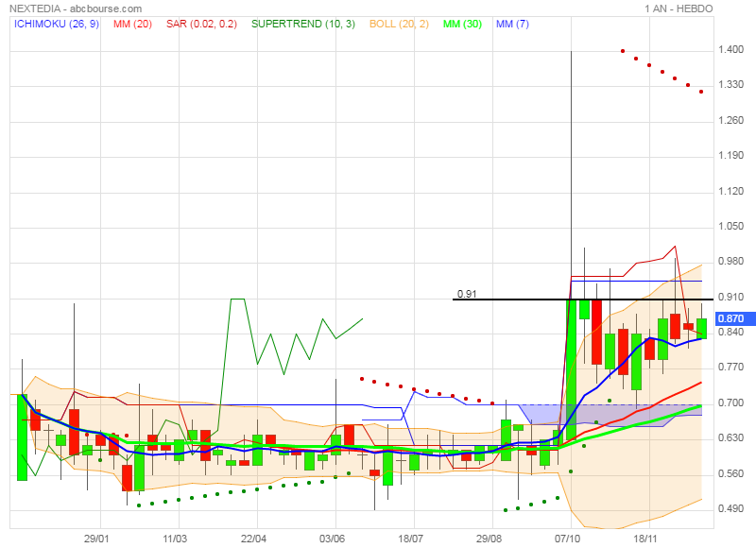Click the 29/08 date axis label
This screenshot has height=548, width=756.
489,539
